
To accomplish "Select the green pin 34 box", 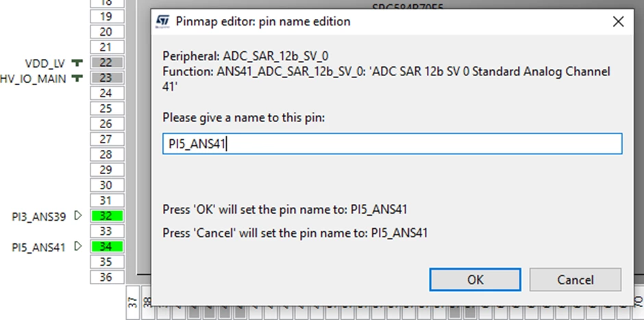I will pos(107,247).
